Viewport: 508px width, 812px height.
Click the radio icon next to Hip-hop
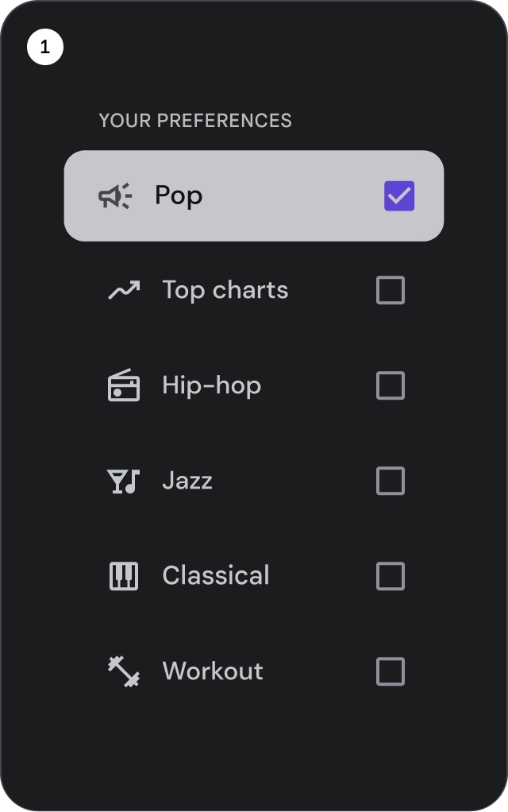coord(123,385)
